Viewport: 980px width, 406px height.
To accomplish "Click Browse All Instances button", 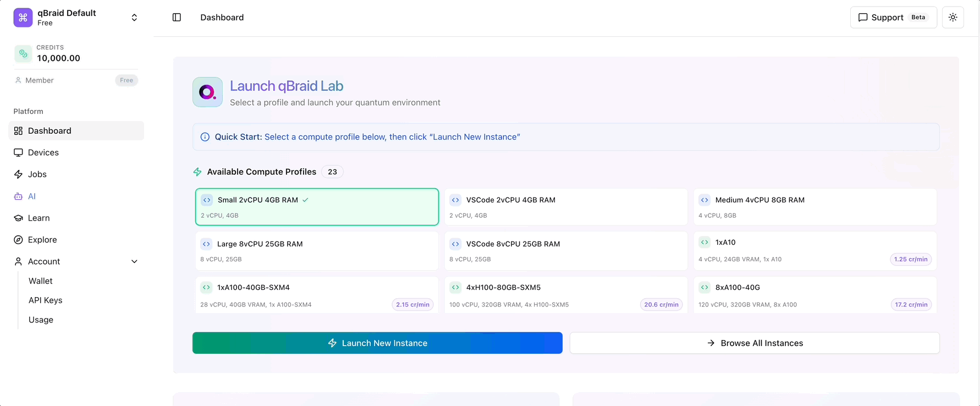I will (755, 343).
